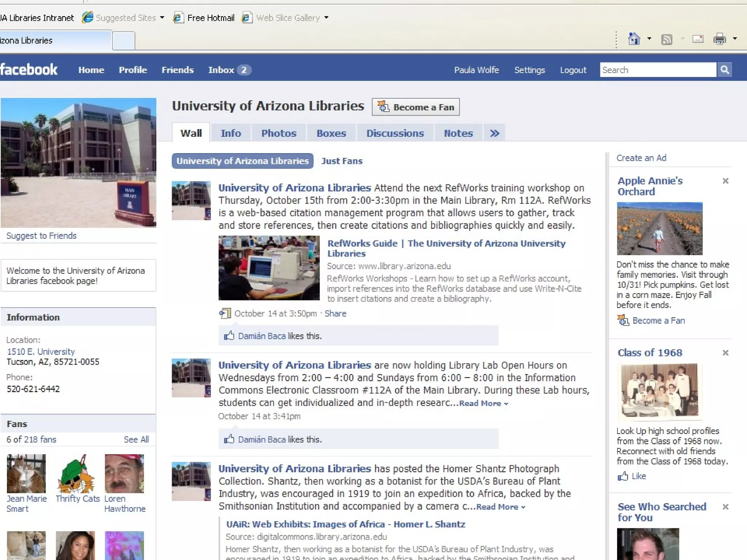Switch to the Photos tab
747x560 pixels.
tap(279, 133)
